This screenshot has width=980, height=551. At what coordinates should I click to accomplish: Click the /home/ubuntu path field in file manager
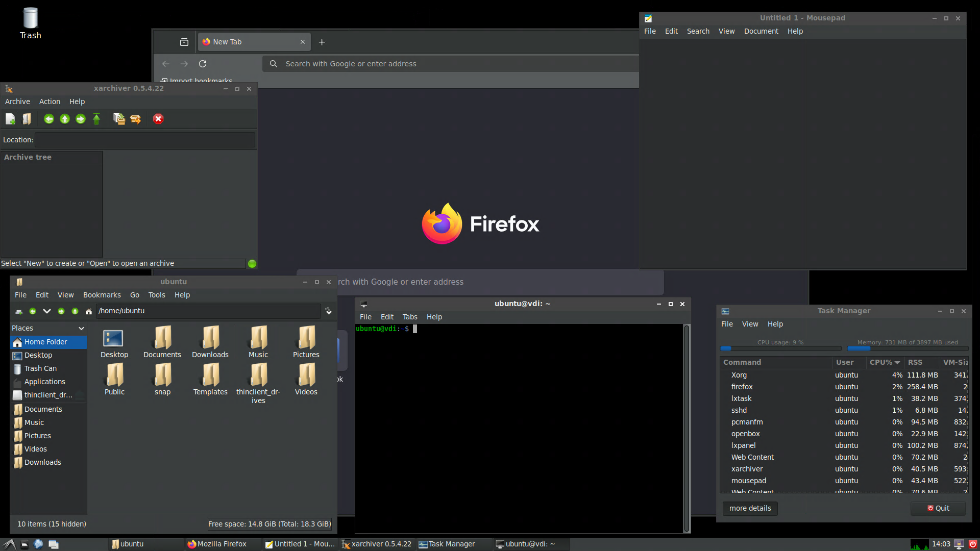click(x=208, y=311)
